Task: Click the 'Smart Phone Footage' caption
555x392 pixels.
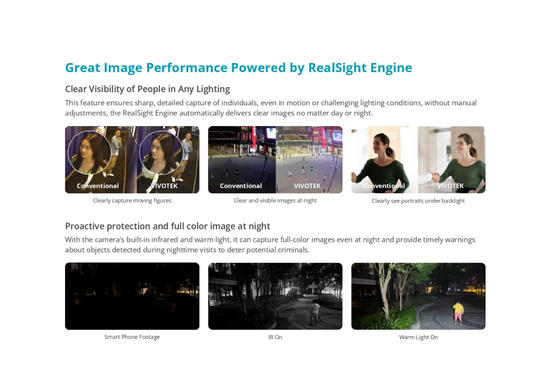Action: pyautogui.click(x=132, y=337)
